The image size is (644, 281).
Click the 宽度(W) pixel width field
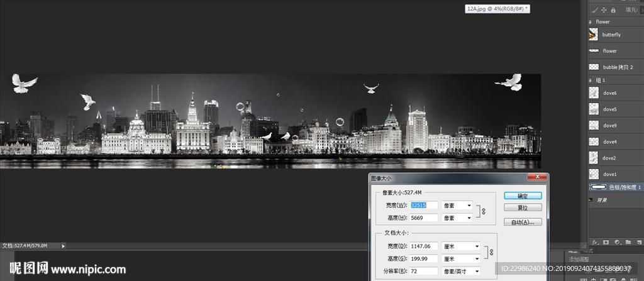(x=423, y=205)
